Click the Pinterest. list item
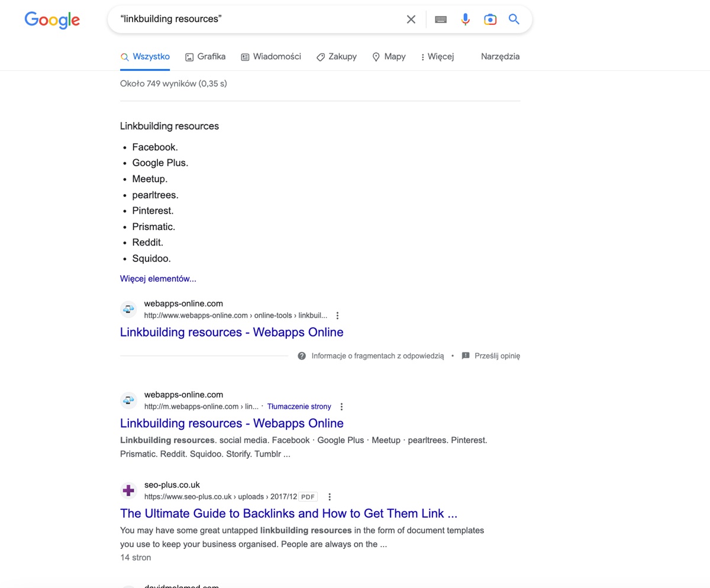The image size is (710, 588). point(153,211)
